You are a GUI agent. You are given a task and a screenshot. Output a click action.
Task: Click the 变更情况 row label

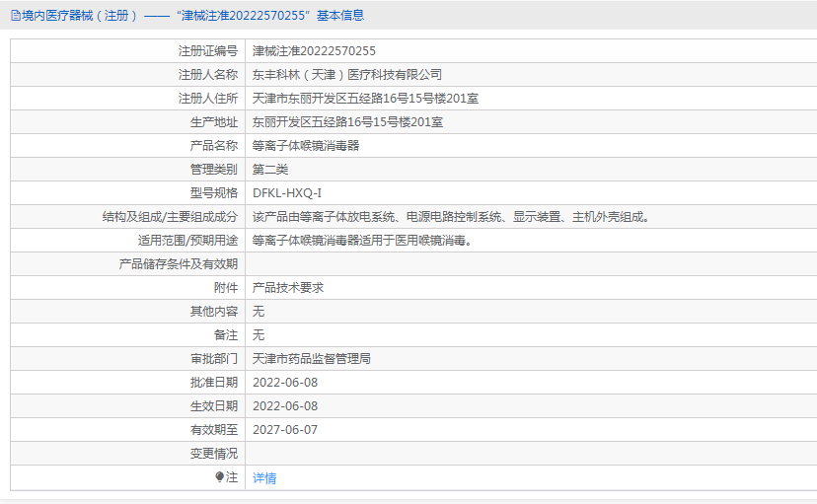coord(214,454)
